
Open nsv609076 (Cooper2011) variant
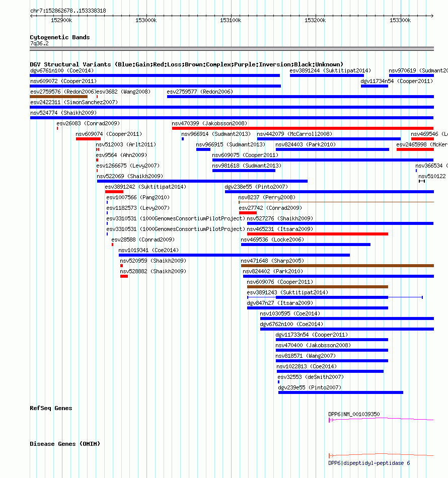(x=318, y=287)
